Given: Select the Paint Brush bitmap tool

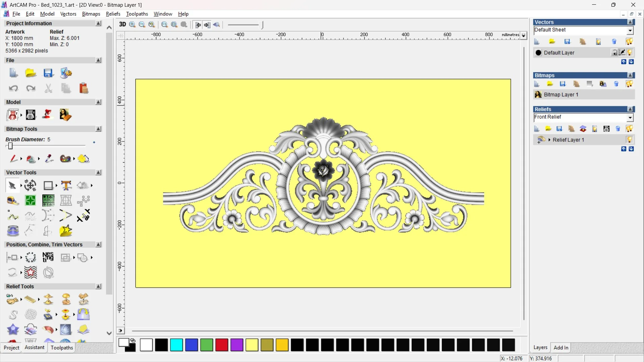Looking at the screenshot, I should (x=13, y=159).
